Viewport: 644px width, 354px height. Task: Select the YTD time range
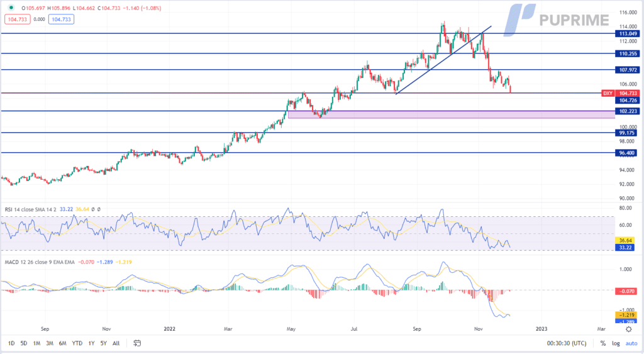coord(77,343)
